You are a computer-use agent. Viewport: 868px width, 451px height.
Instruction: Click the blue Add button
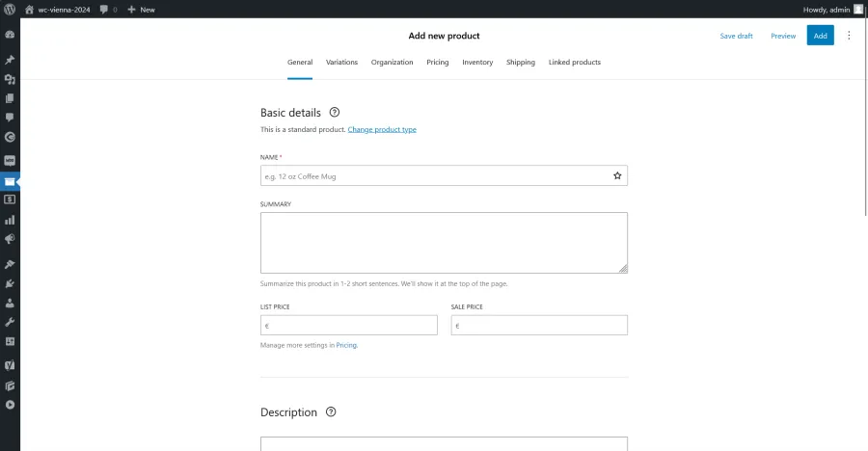[820, 36]
